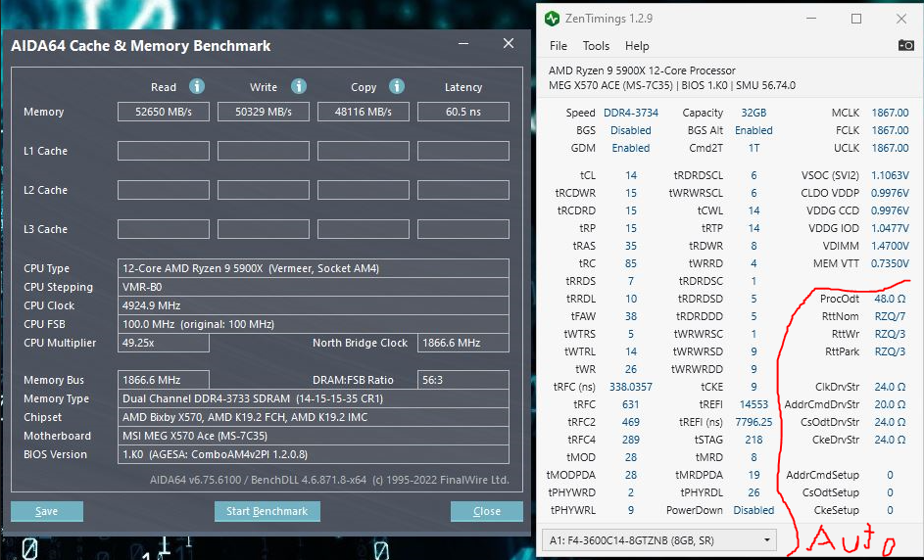
Task: Click the Save button in AIDA64
Action: click(x=47, y=511)
